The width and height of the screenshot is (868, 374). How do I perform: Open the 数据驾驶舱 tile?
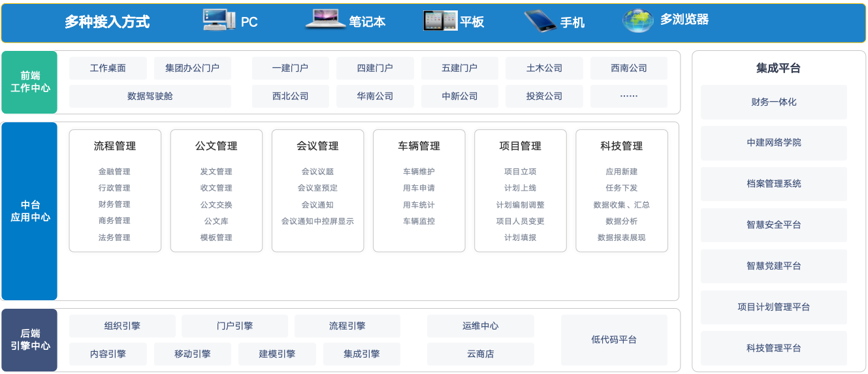pyautogui.click(x=150, y=96)
